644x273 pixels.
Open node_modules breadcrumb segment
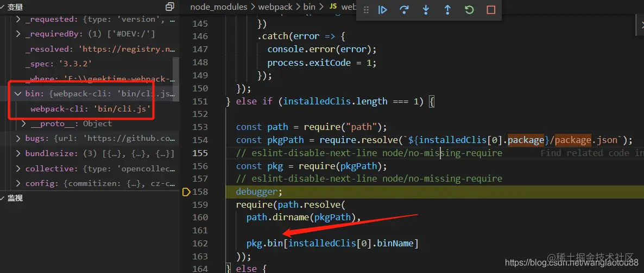tap(219, 7)
